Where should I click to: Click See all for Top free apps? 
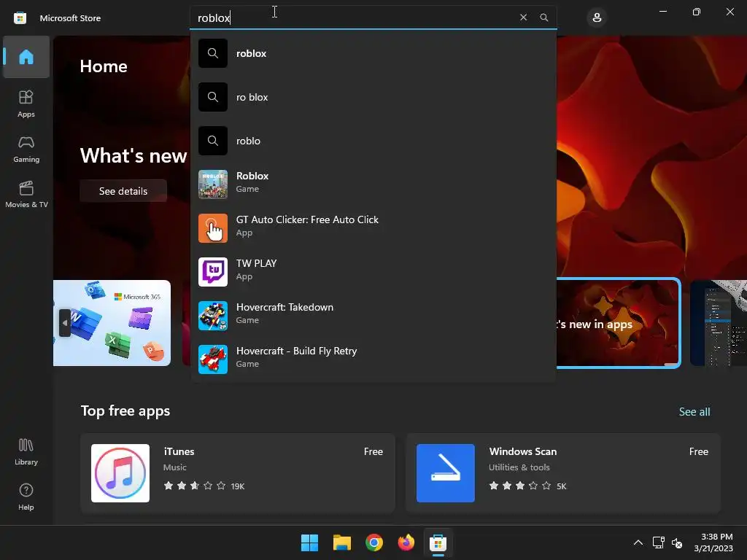point(694,411)
